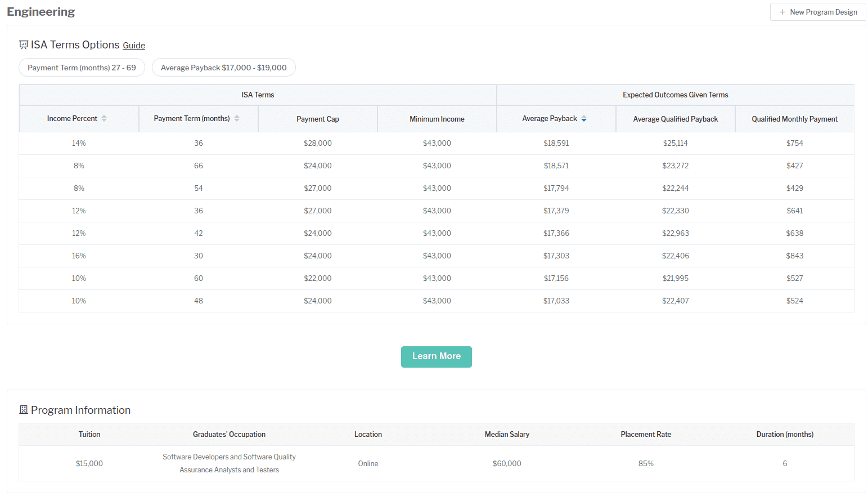This screenshot has height=496, width=868.
Task: Click the $18,571 average payback cell
Action: point(556,166)
